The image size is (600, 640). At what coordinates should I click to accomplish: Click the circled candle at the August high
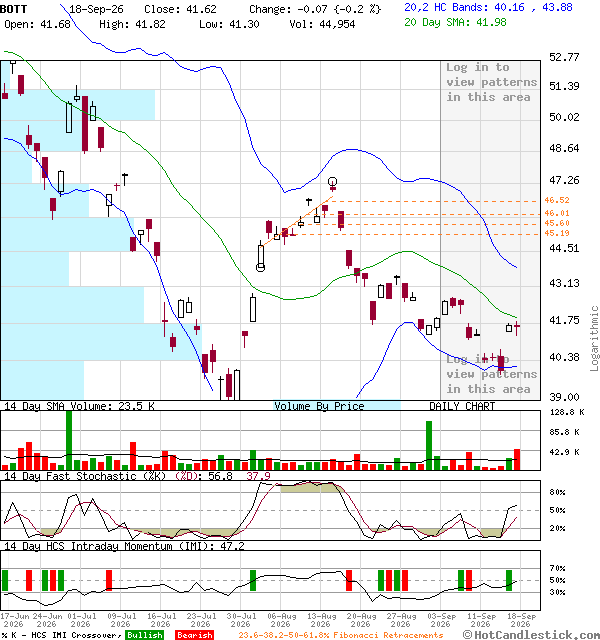click(333, 182)
